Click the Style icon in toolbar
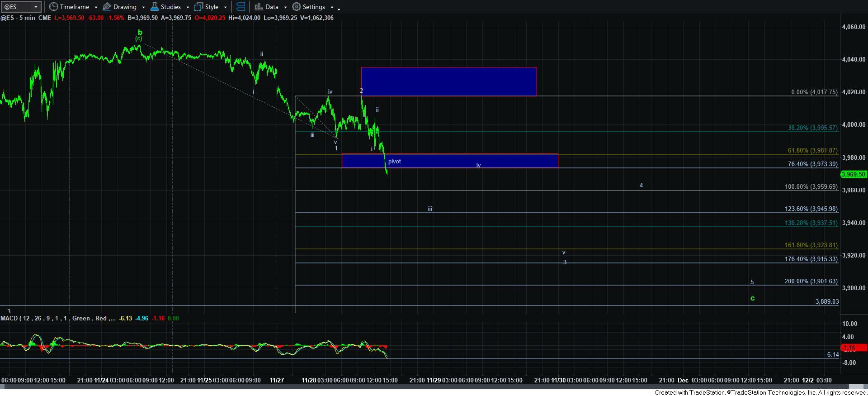The height and width of the screenshot is (396, 868). click(x=198, y=7)
